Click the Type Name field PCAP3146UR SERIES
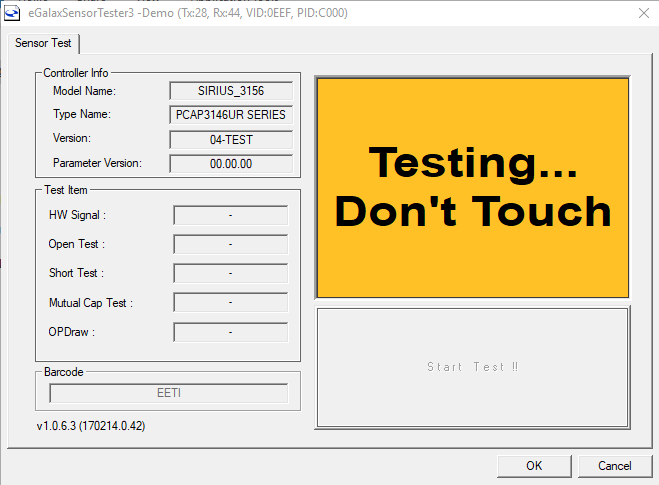The width and height of the screenshot is (659, 485). point(231,115)
